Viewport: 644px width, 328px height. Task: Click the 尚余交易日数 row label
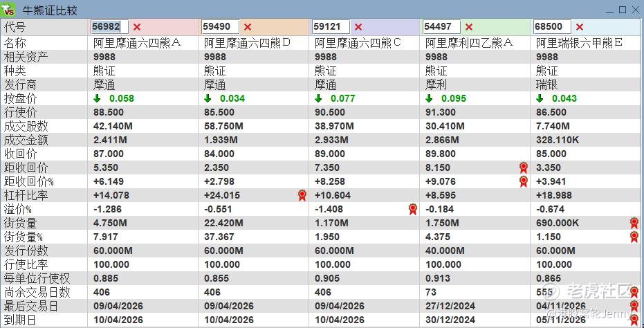point(37,292)
